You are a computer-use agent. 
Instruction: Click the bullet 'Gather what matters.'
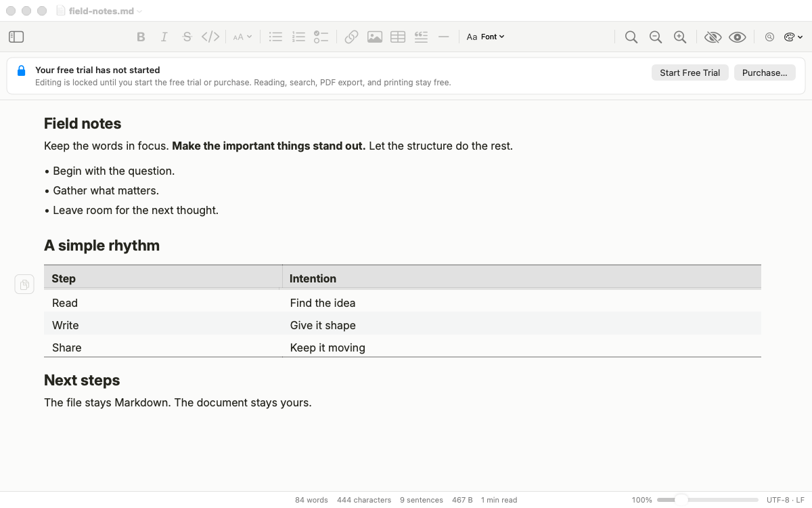pos(106,190)
